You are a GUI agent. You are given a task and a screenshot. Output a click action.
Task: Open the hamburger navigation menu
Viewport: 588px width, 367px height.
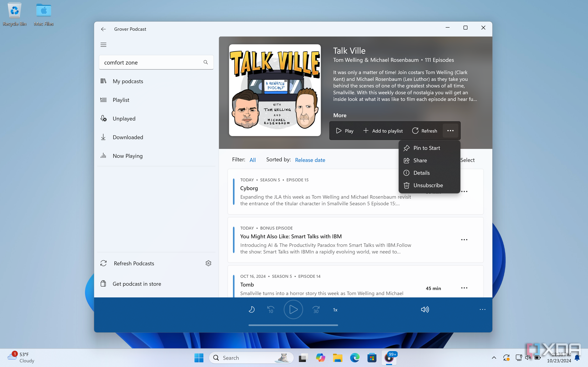[103, 45]
